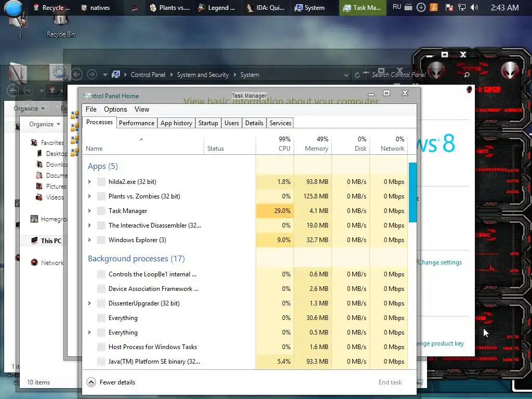Expand hilda2.exe process row
The width and height of the screenshot is (532, 399).
pyautogui.click(x=89, y=181)
